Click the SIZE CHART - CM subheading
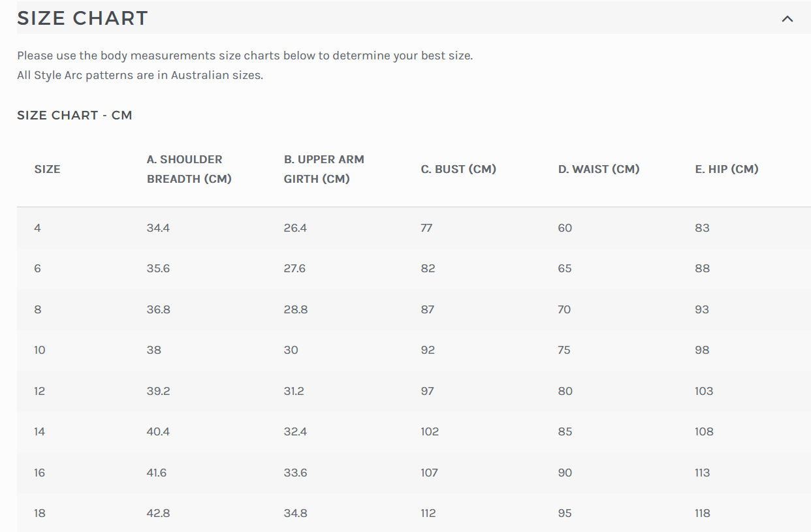Image resolution: width=811 pixels, height=532 pixels. (x=74, y=115)
